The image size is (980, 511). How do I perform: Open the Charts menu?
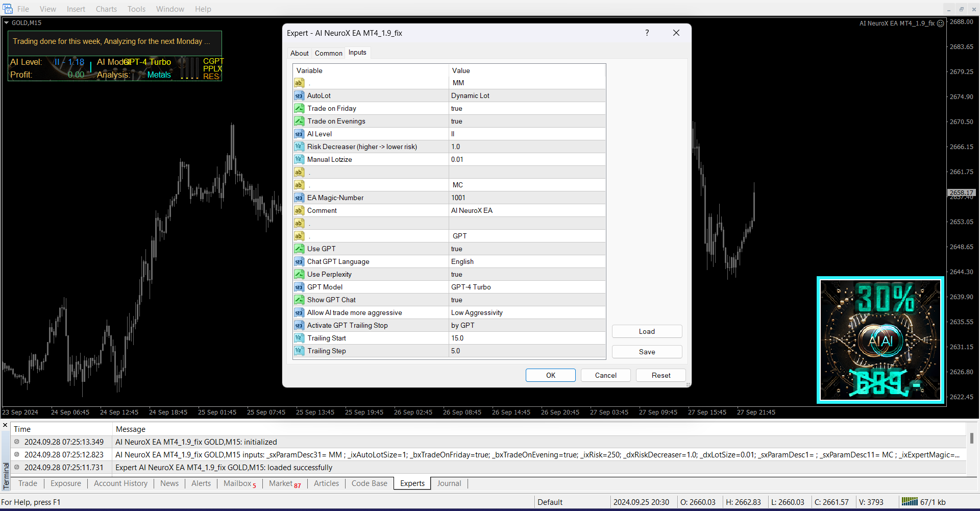coord(106,9)
